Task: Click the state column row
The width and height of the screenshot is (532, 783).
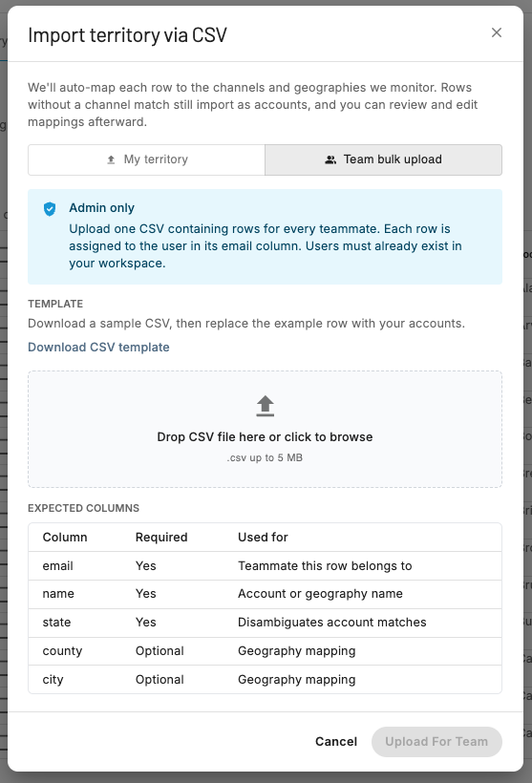Action: (x=265, y=623)
